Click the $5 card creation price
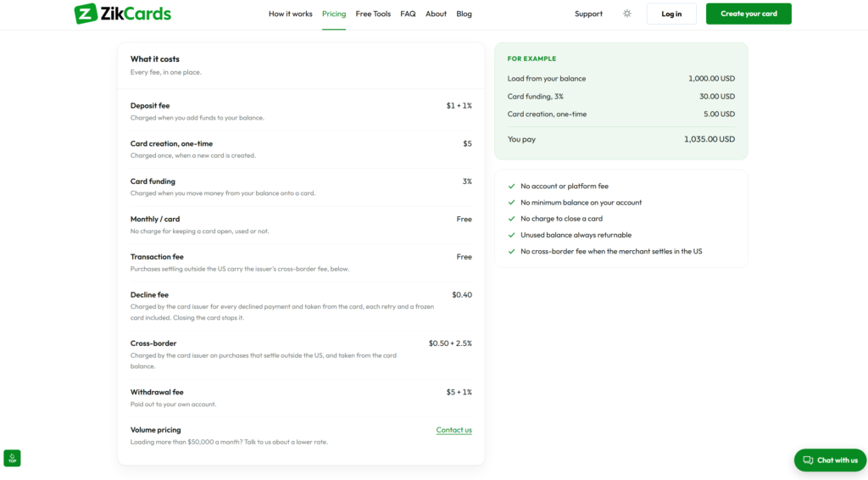This screenshot has width=868, height=480. click(x=467, y=143)
